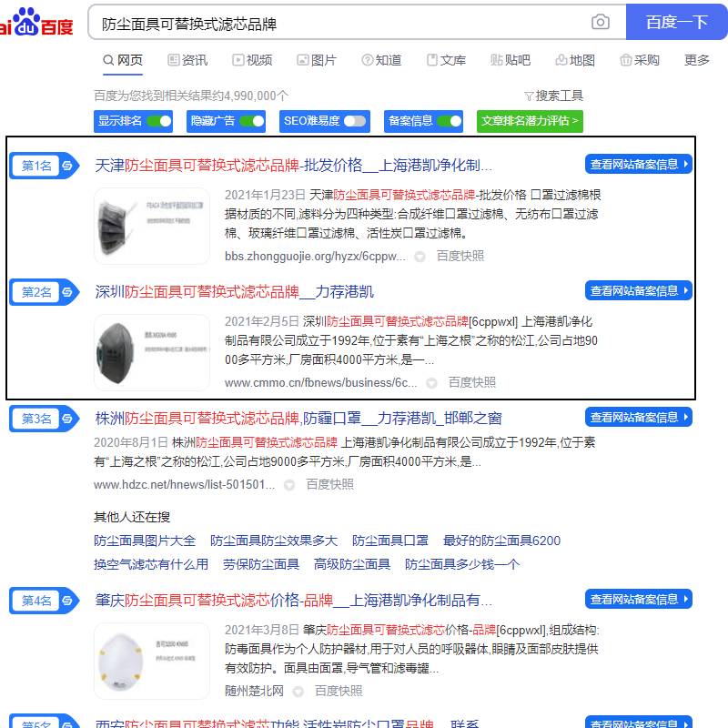Open the 更多 search categories menu
The height and width of the screenshot is (728, 728).
point(696,60)
